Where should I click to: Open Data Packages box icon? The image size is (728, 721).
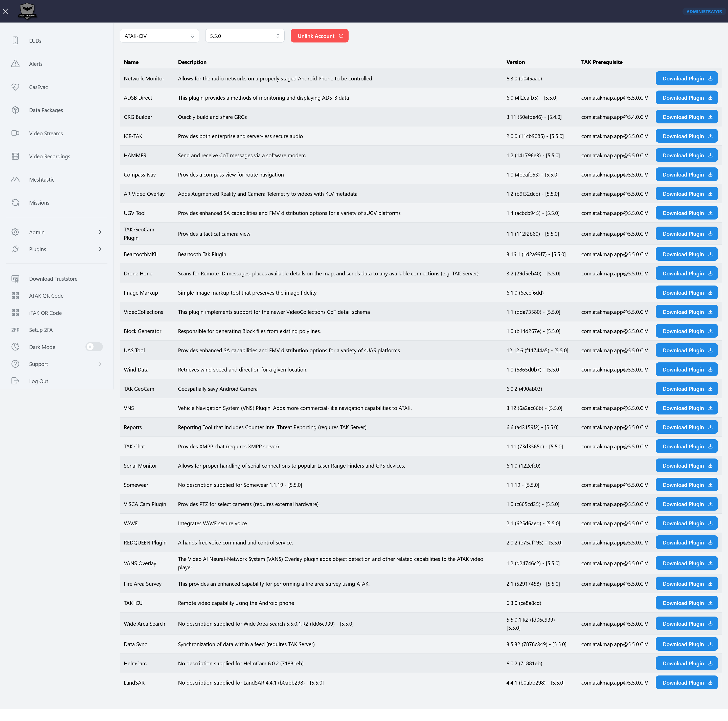[x=15, y=110]
